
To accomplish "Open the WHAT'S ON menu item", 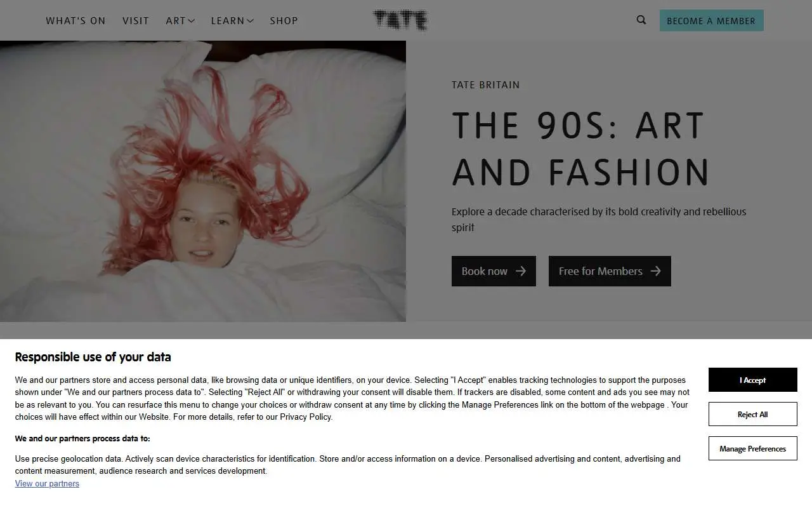I will pyautogui.click(x=75, y=20).
